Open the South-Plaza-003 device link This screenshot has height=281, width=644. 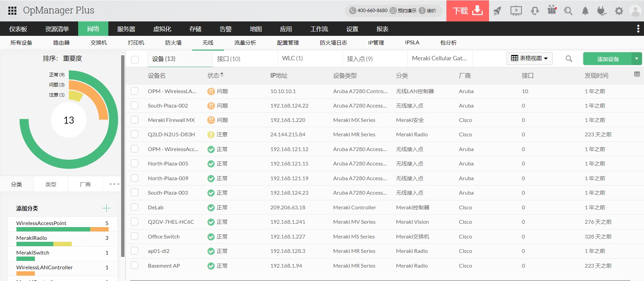(168, 193)
